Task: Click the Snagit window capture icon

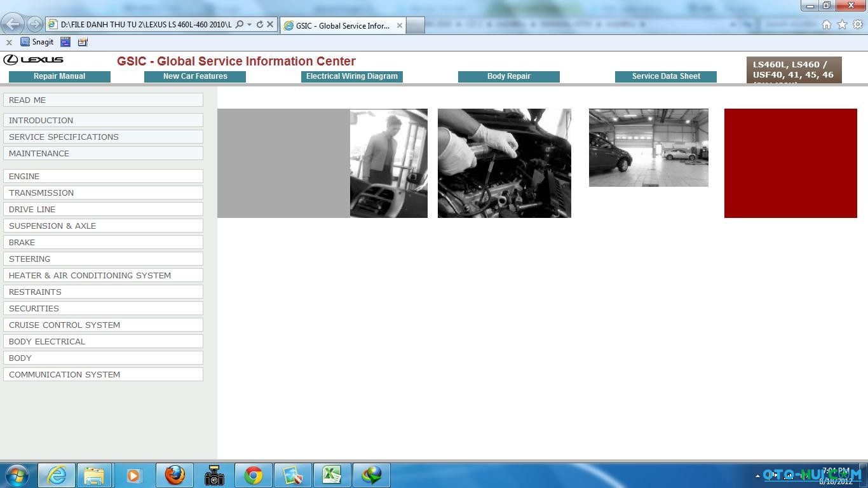Action: tap(65, 42)
